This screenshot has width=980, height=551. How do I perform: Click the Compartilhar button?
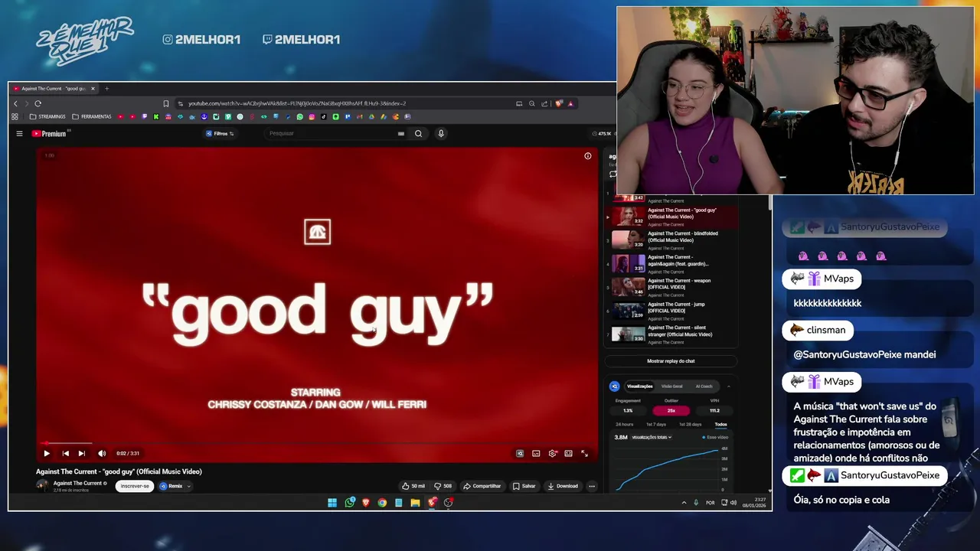click(x=482, y=486)
